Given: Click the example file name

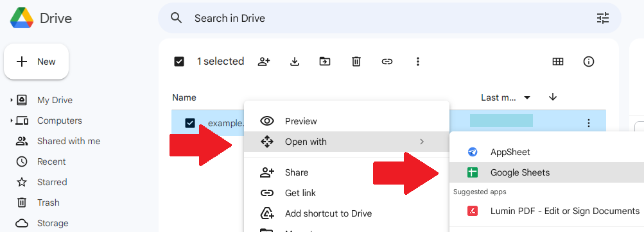Looking at the screenshot, I should 226,123.
